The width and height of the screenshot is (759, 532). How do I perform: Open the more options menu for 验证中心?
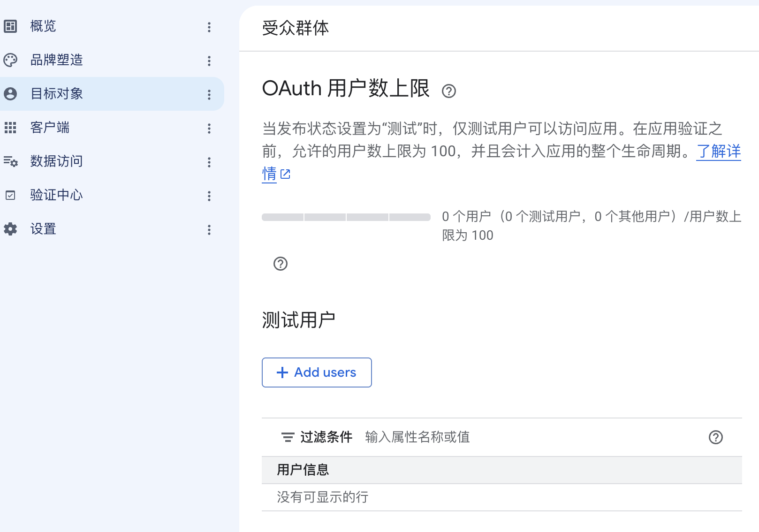click(x=209, y=196)
